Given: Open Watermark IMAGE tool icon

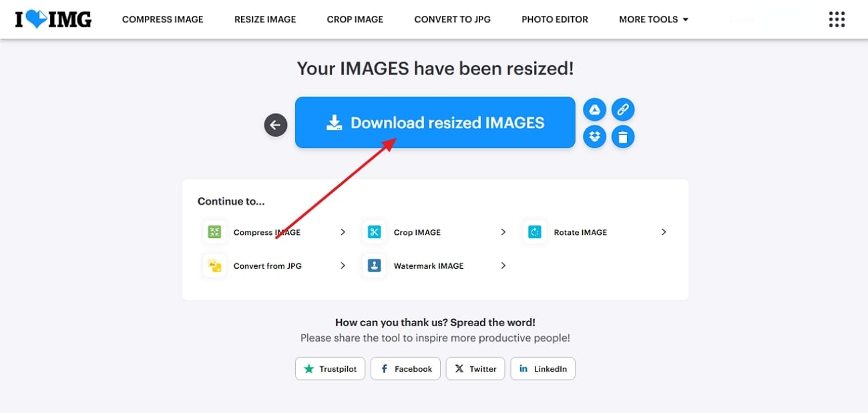Looking at the screenshot, I should 375,266.
